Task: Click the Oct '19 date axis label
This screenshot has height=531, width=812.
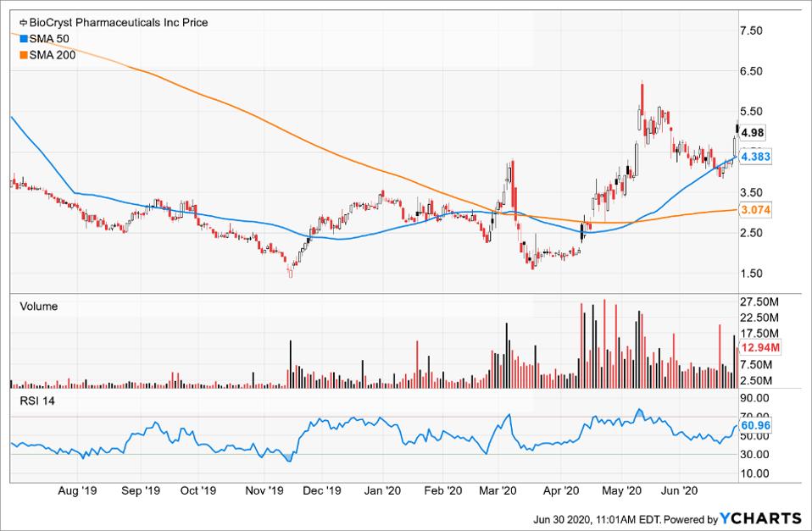Action: coord(197,490)
